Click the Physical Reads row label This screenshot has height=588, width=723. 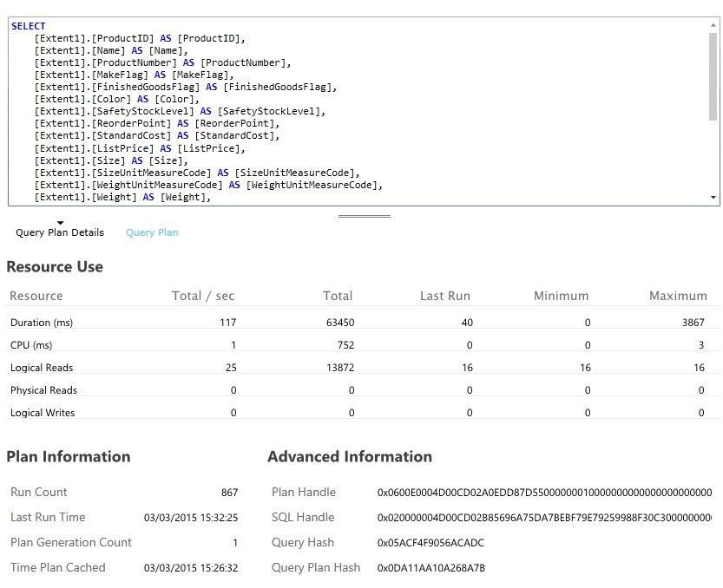(x=43, y=390)
